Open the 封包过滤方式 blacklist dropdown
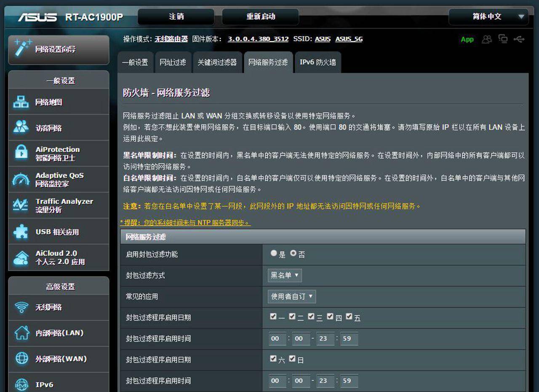Image resolution: width=539 pixels, height=392 pixels. point(284,275)
